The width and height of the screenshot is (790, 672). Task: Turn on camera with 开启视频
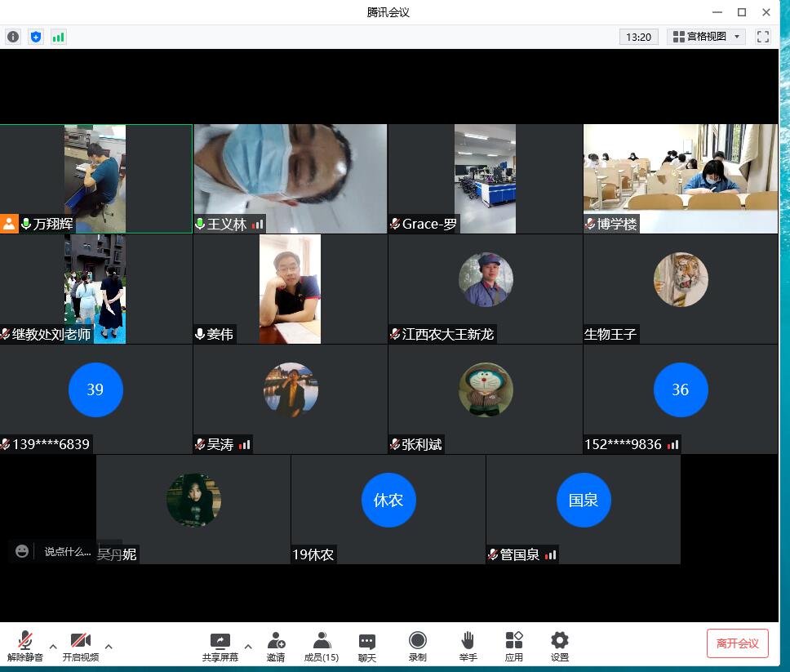click(x=80, y=646)
